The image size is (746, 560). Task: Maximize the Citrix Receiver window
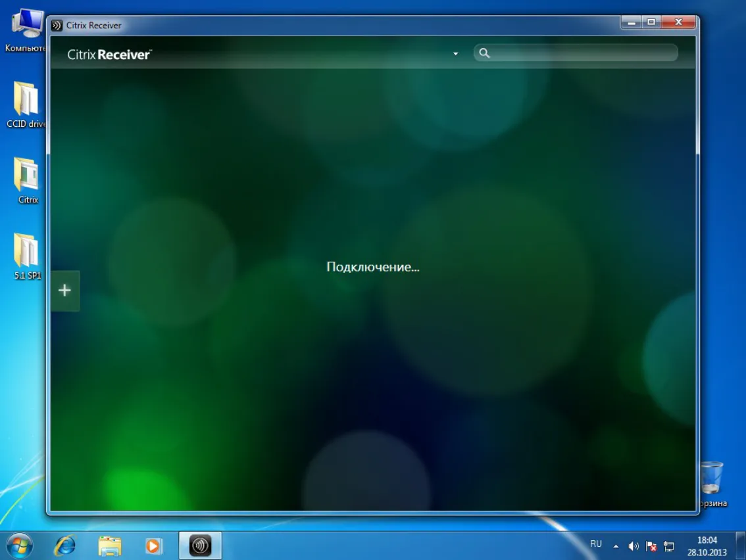(x=651, y=22)
